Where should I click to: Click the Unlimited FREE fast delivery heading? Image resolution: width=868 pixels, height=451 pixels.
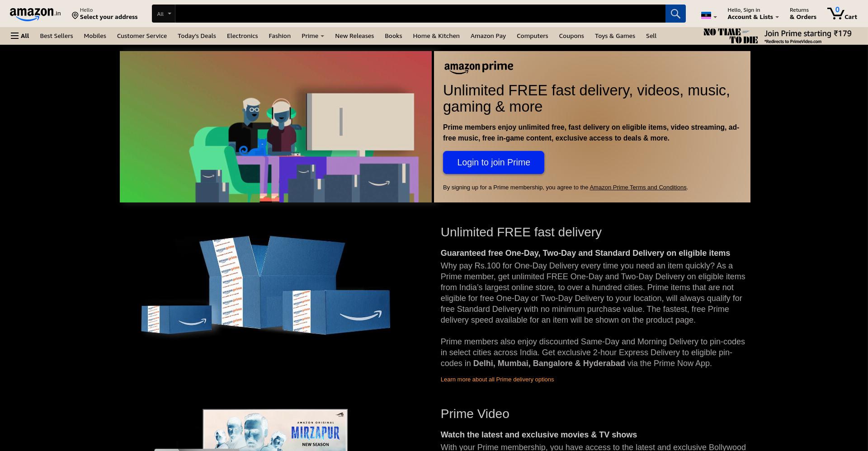click(521, 232)
